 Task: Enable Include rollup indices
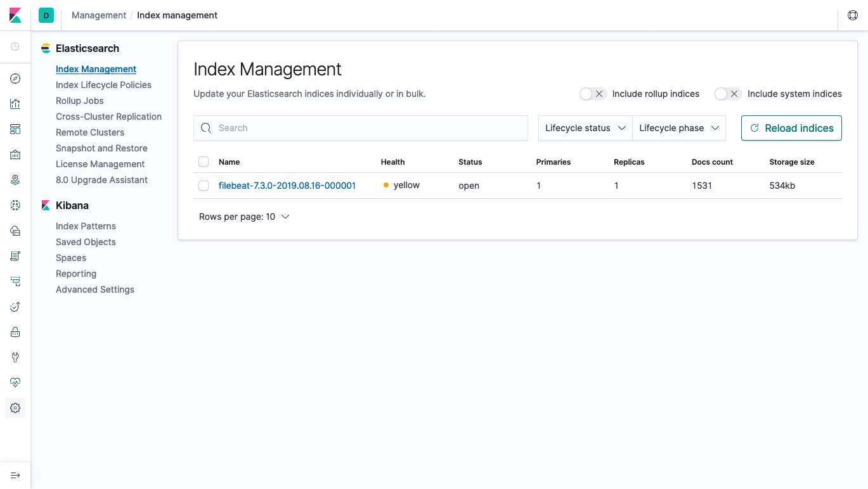(592, 93)
